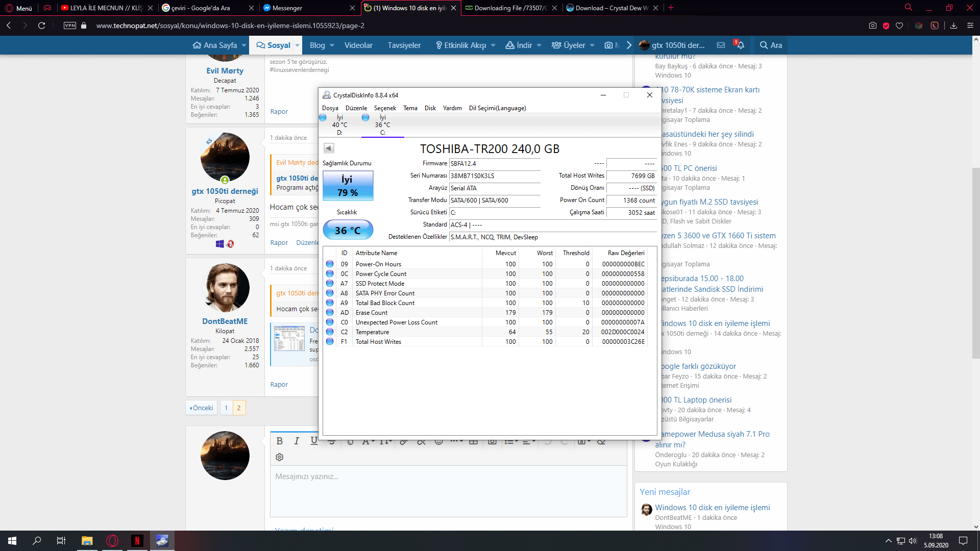The width and height of the screenshot is (980, 551).
Task: Select the D: disk in CrystalDiskInfo
Action: click(339, 125)
